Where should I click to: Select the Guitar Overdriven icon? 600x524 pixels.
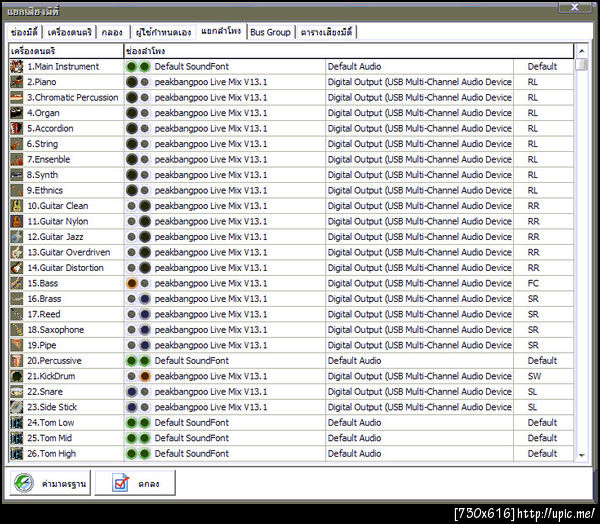click(16, 253)
